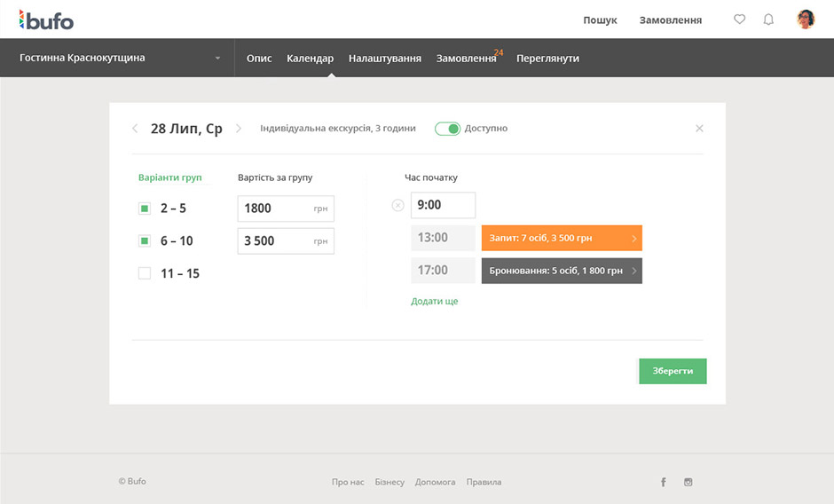Click the Додати ще link
This screenshot has width=834, height=504.
(x=434, y=302)
